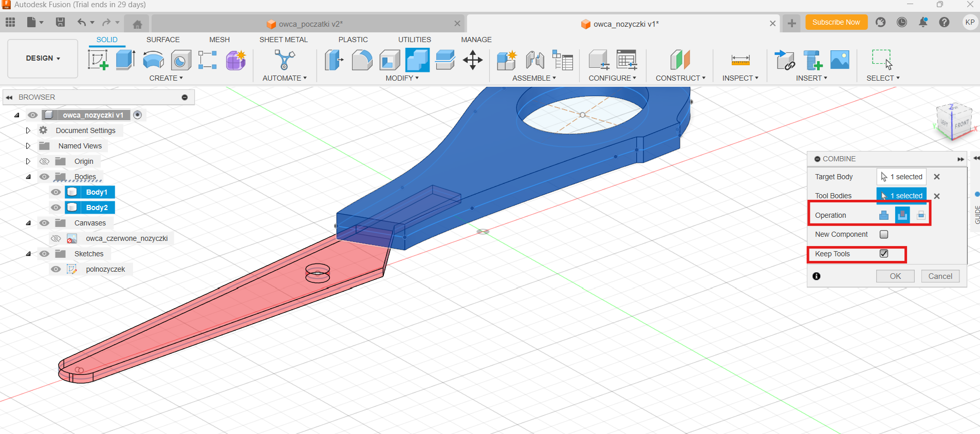The image size is (980, 434).
Task: Select the Hole tool
Action: (181, 60)
